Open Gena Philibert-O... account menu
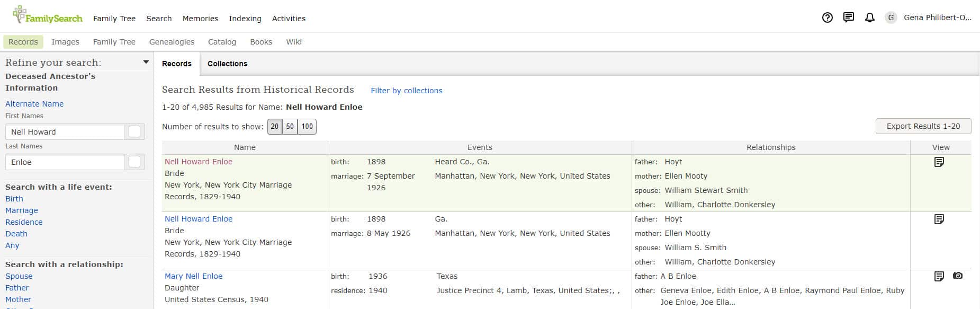Image resolution: width=980 pixels, height=309 pixels. 937,17
